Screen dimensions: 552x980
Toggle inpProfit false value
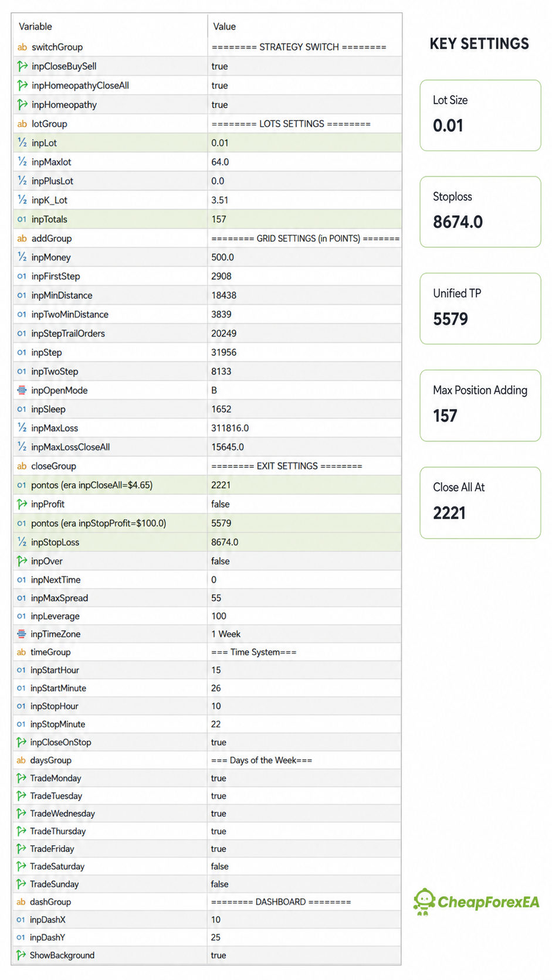[x=304, y=504]
